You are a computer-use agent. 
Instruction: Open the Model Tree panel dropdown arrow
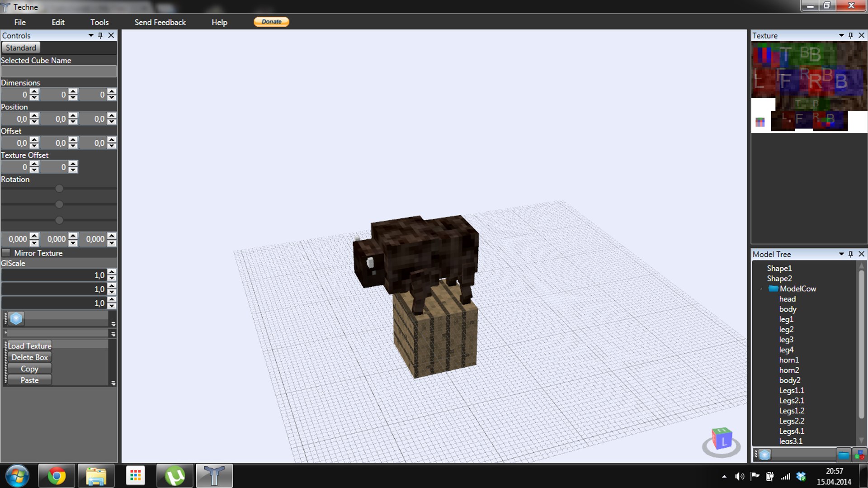click(x=841, y=254)
